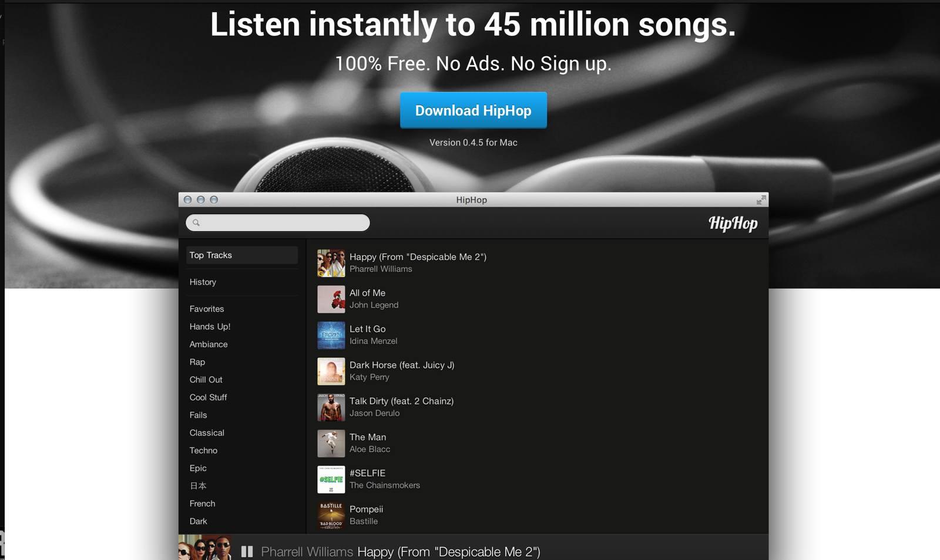Open the Favorites playlist
This screenshot has width=940, height=560.
click(207, 309)
